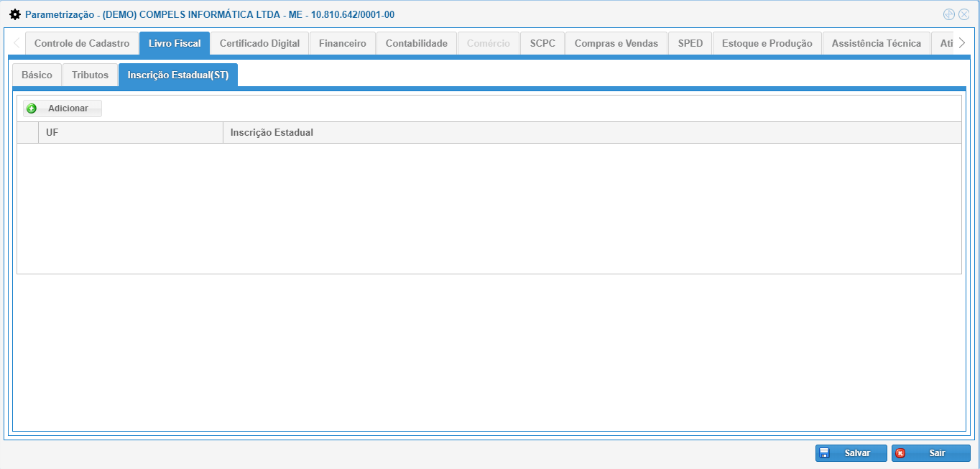
Task: Open the Financeiro tab
Action: pos(343,43)
